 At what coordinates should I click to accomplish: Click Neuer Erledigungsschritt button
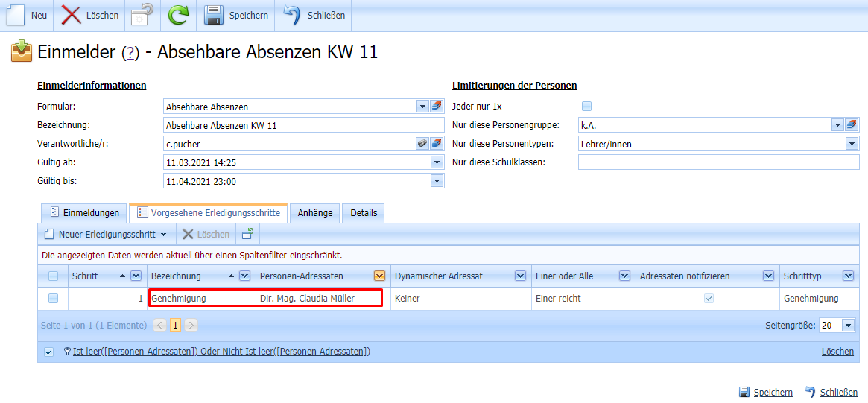pyautogui.click(x=105, y=234)
